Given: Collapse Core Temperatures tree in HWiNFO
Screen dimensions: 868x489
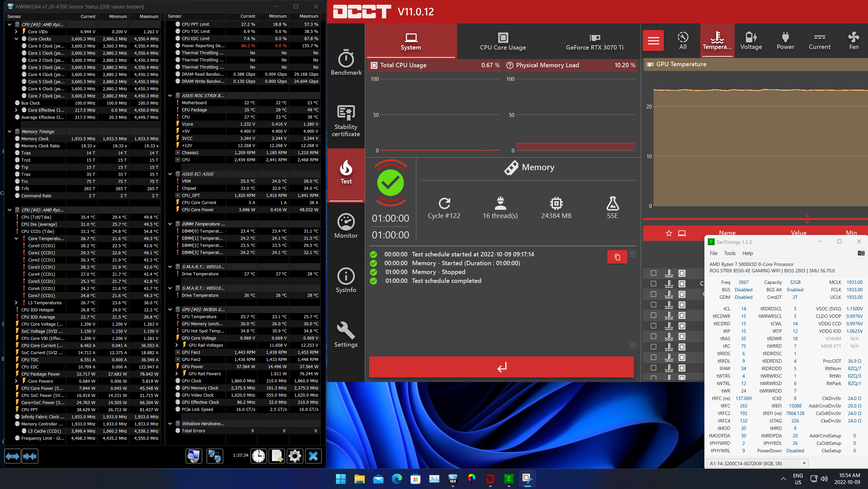Looking at the screenshot, I should 16,238.
